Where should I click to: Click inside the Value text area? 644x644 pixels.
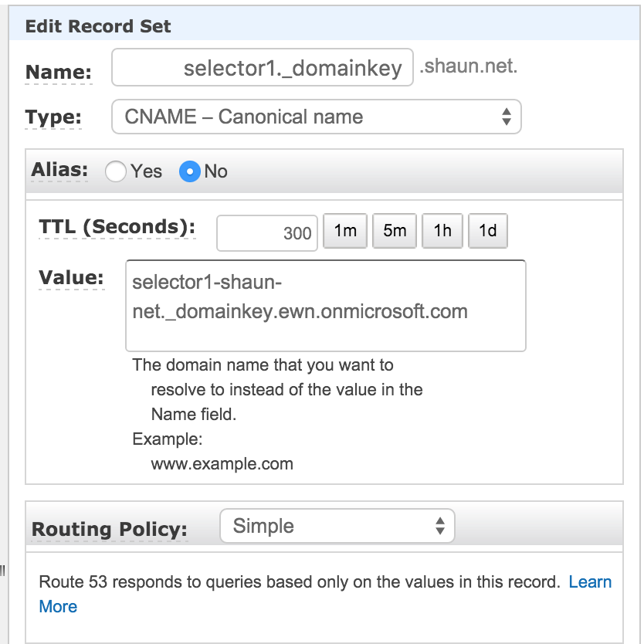(325, 305)
